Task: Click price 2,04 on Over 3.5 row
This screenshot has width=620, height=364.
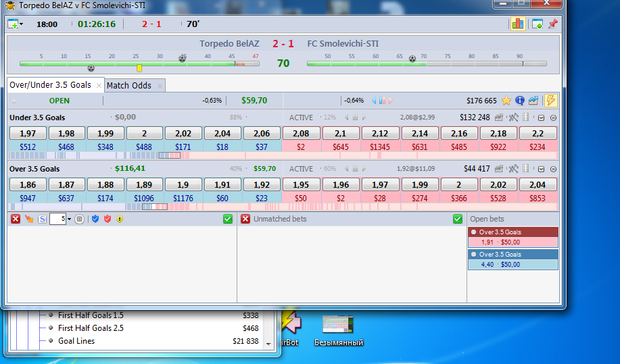Action: click(538, 185)
